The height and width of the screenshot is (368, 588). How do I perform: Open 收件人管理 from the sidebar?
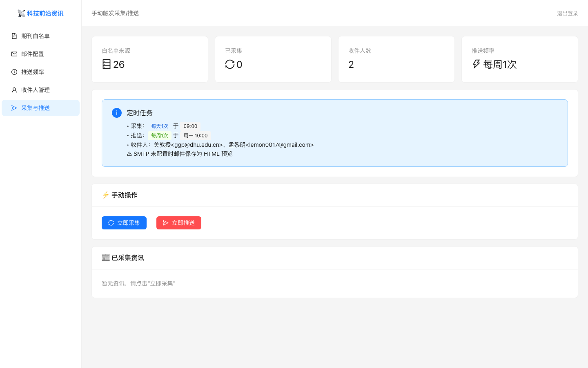click(x=41, y=90)
